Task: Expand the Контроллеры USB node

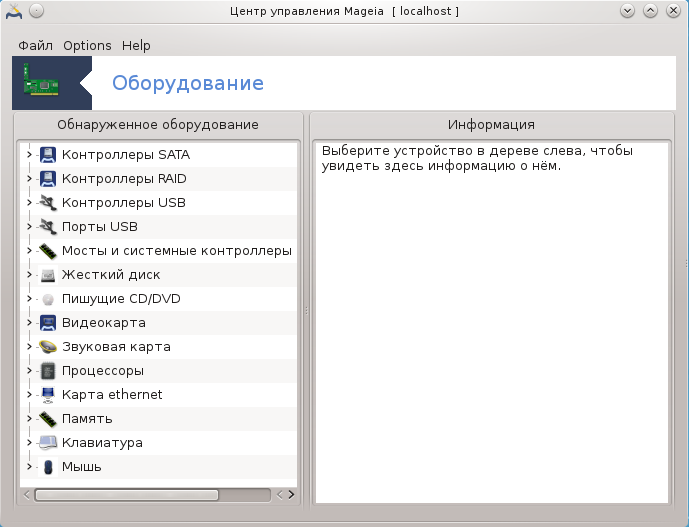Action: (29, 203)
